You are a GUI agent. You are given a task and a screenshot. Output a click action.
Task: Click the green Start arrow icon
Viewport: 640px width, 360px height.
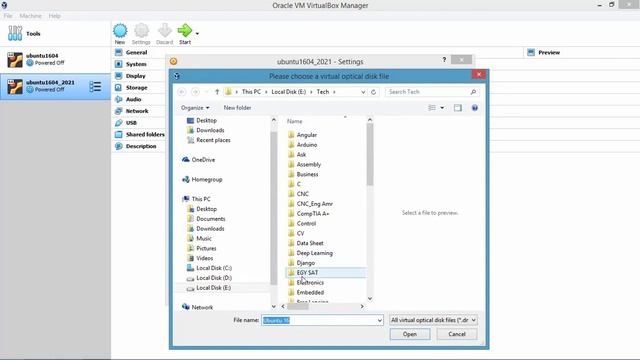coord(184,31)
